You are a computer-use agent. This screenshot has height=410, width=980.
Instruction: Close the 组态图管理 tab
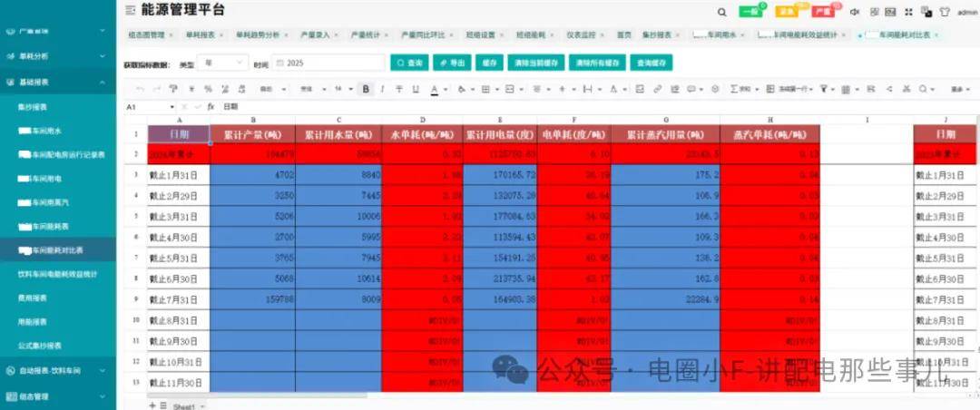171,35
